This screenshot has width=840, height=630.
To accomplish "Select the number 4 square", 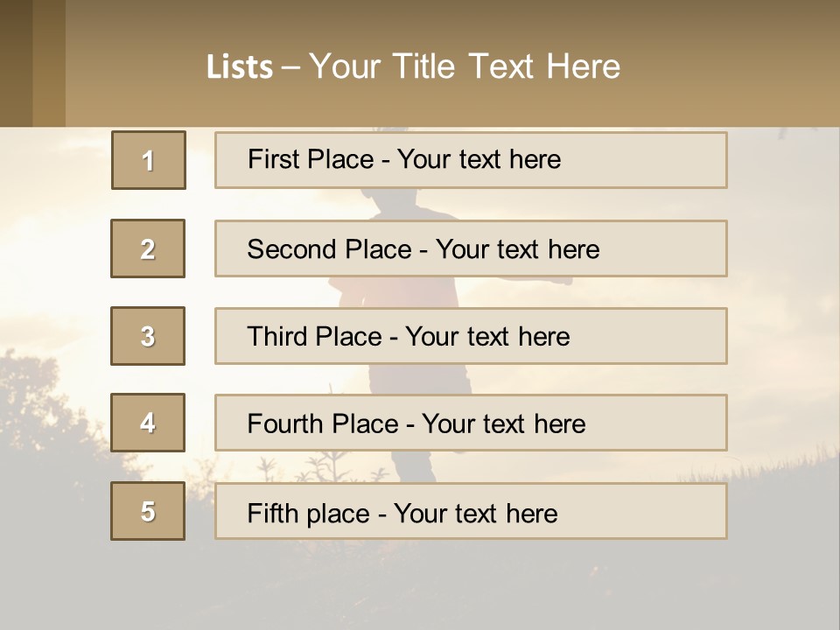I will click(x=148, y=423).
